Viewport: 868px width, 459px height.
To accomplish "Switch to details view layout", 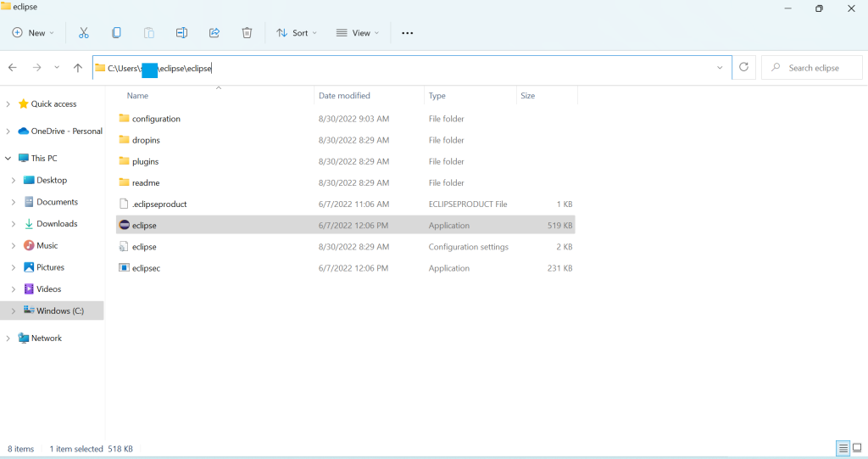I will point(843,448).
